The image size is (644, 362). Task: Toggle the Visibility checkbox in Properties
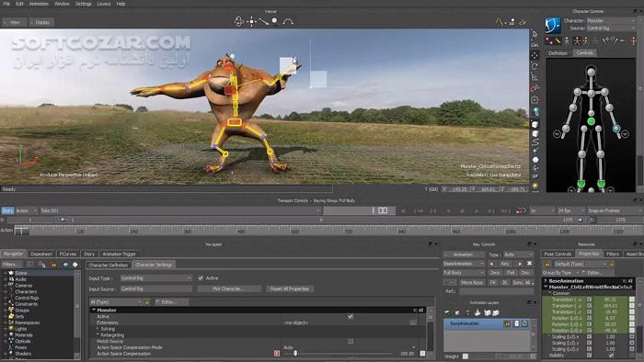point(612,356)
